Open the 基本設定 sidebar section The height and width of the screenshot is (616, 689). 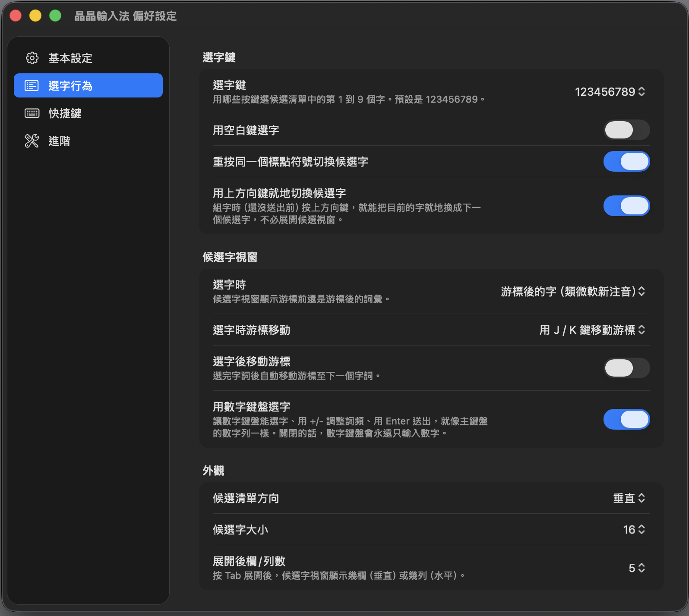tap(88, 58)
